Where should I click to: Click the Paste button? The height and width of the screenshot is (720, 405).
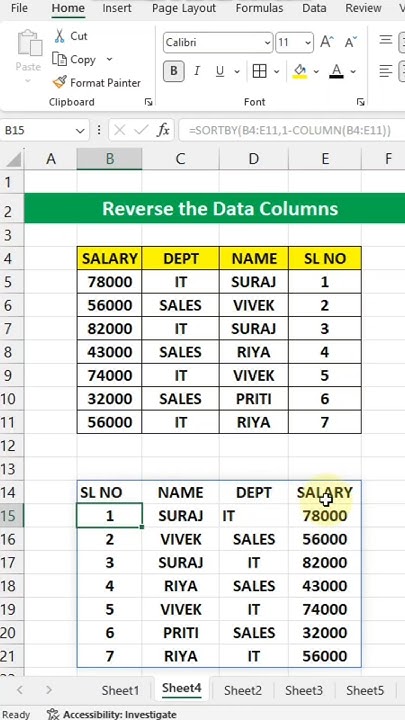point(28,56)
